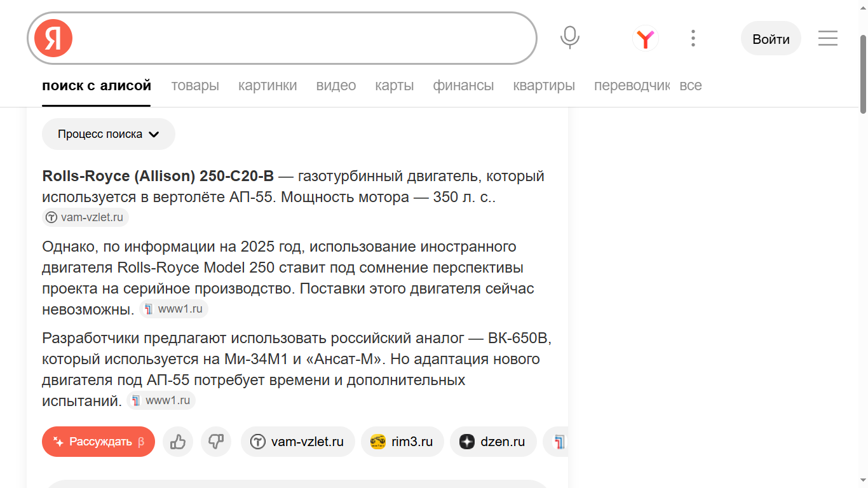This screenshot has height=488, width=868.
Task: Open the все tabs list
Action: pyautogui.click(x=691, y=86)
